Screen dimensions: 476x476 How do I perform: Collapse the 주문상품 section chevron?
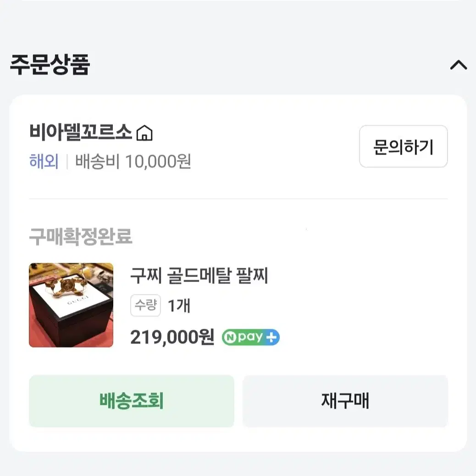pos(459,65)
